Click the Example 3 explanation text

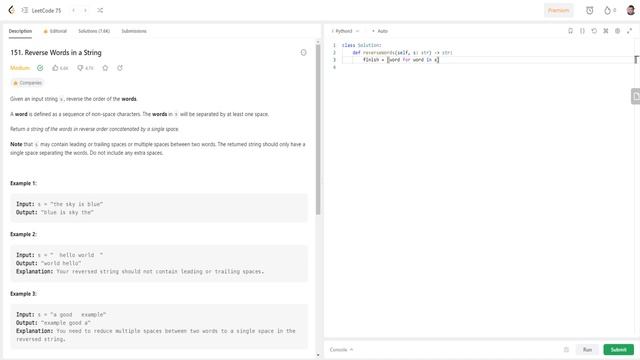coord(156,335)
